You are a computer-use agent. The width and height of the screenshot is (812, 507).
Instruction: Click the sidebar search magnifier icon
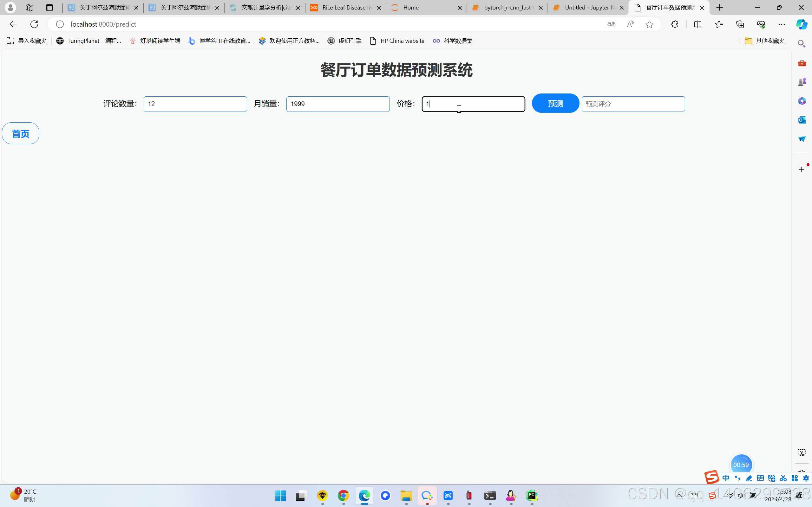pyautogui.click(x=802, y=44)
